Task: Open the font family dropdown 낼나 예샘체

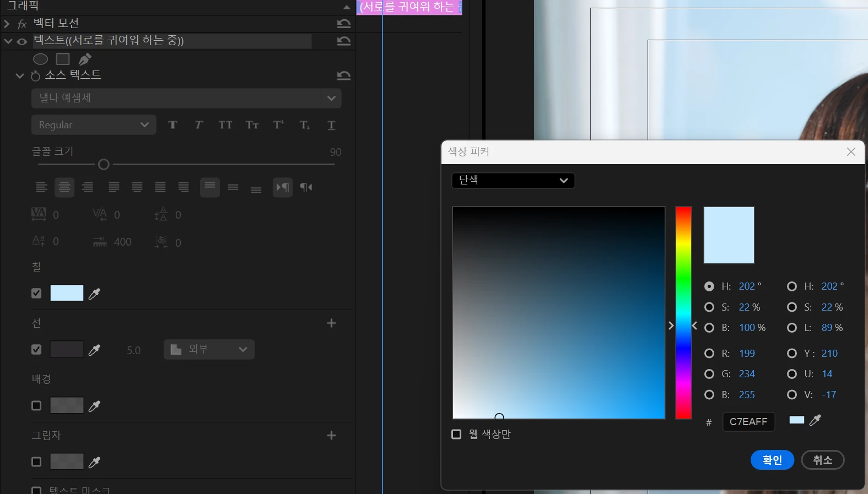Action: (x=186, y=98)
